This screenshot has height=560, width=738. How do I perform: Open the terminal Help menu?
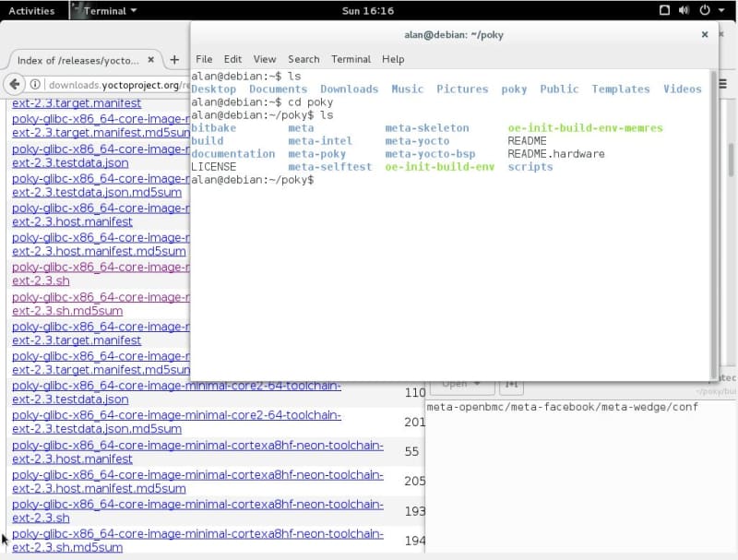393,59
